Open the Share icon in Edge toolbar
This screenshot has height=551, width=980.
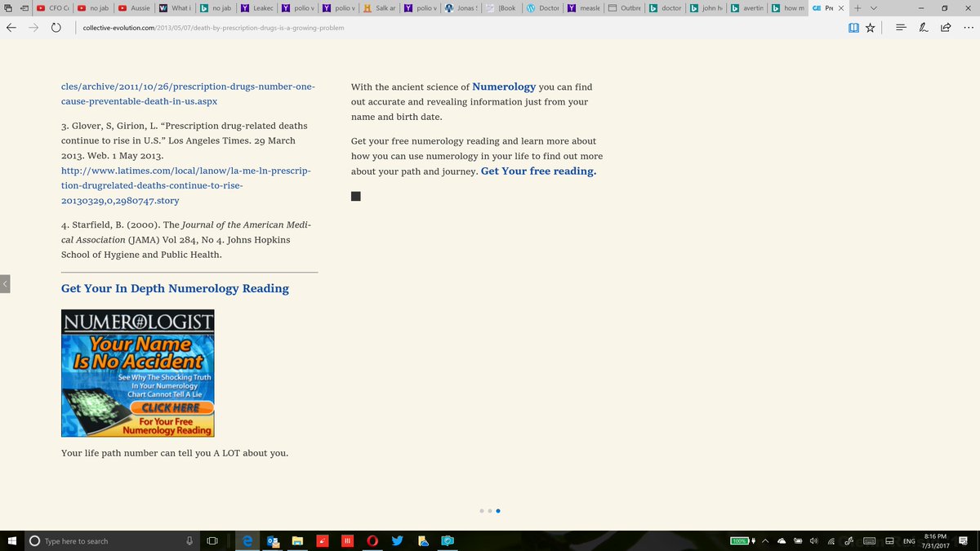(x=946, y=27)
